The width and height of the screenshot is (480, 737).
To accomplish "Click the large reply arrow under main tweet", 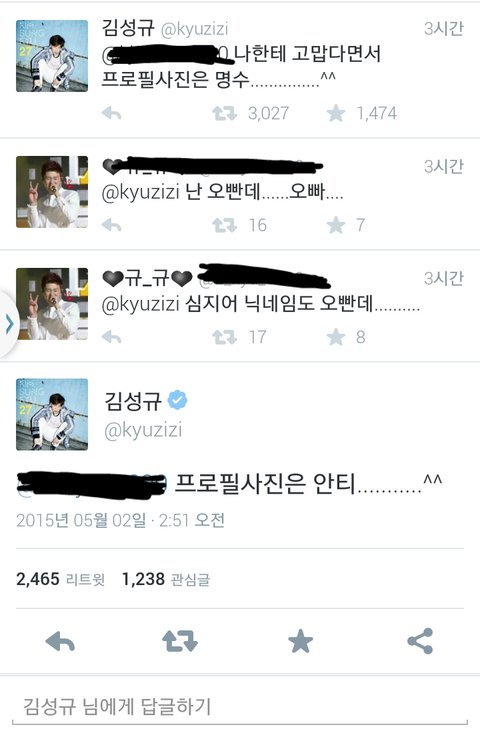I will point(60,641).
